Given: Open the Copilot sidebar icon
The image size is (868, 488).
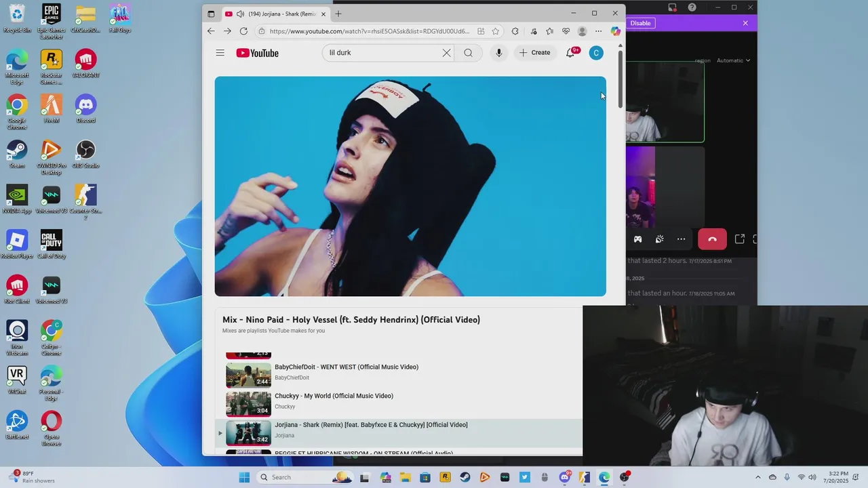Looking at the screenshot, I should click(616, 31).
